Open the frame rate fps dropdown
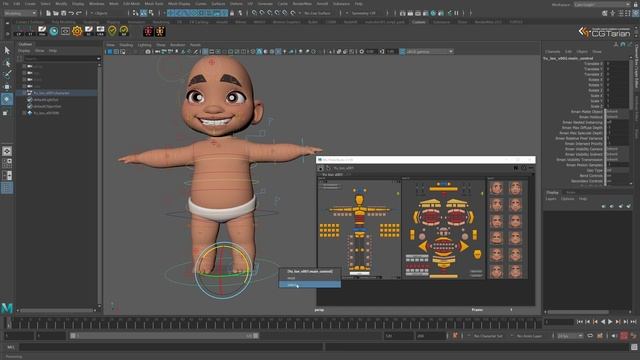Screen dimensions: 640x360 pyautogui.click(x=570, y=336)
